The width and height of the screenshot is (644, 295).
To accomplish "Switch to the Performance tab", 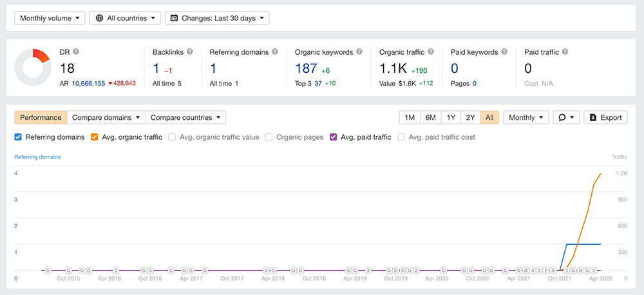I will [x=41, y=118].
